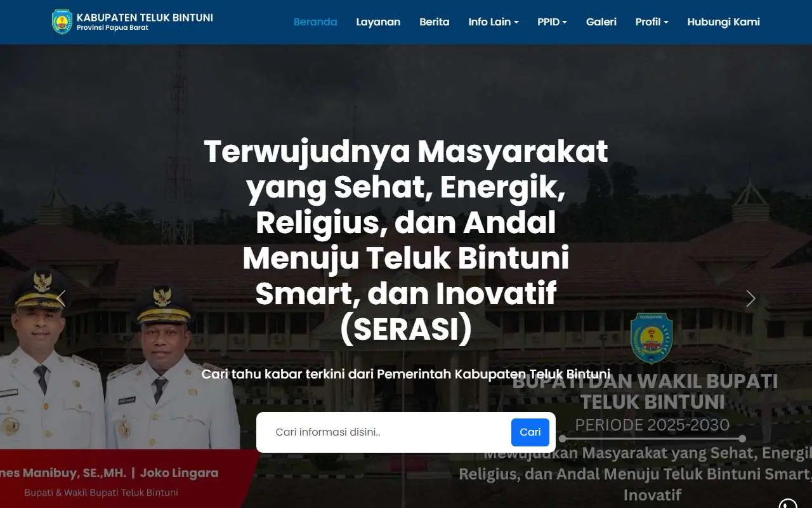Expand the Profil dropdown menu
The width and height of the screenshot is (812, 508).
[652, 22]
